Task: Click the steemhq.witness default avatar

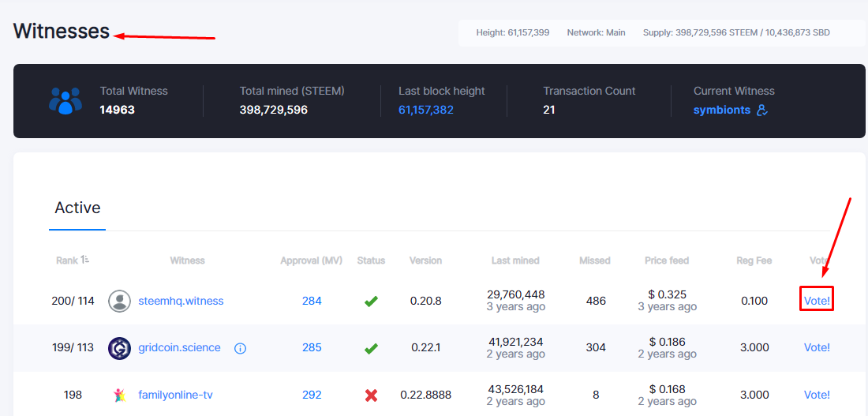Action: pos(120,302)
